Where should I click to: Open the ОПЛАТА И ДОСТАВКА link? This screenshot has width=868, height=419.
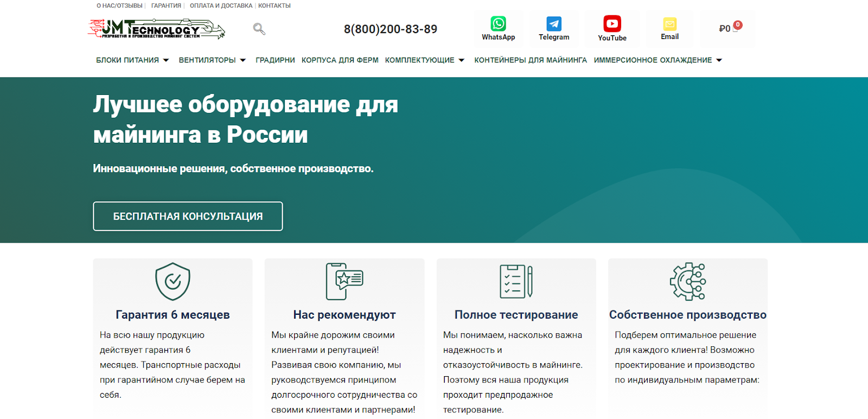(221, 5)
